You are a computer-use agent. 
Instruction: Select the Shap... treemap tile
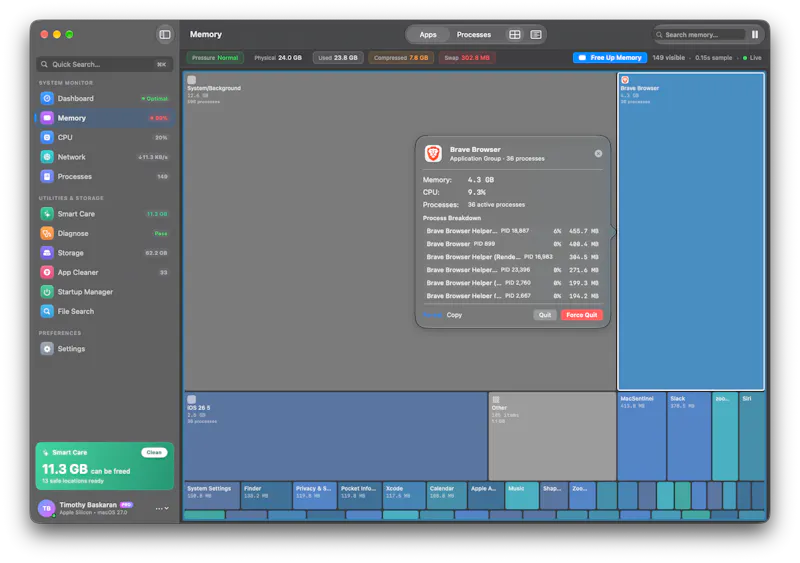point(554,495)
